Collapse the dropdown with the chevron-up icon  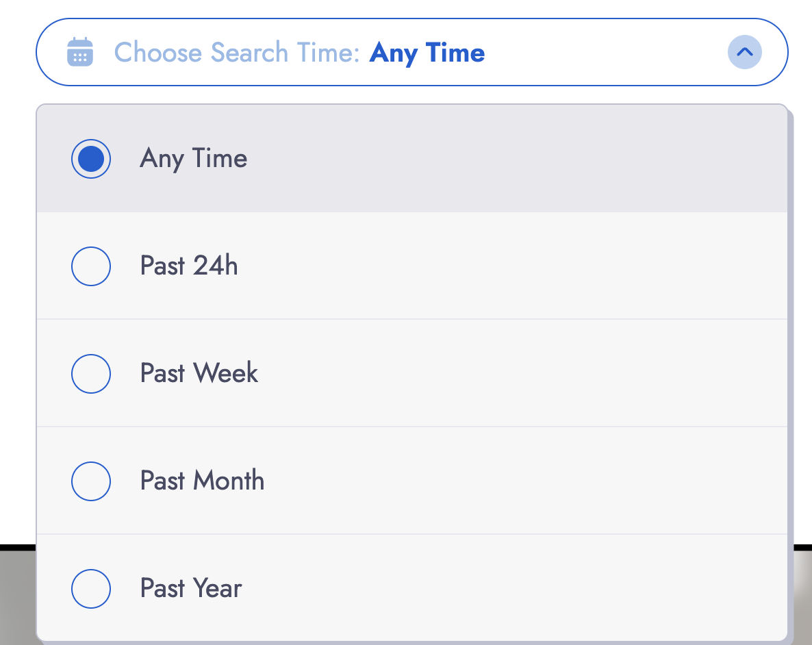click(x=745, y=52)
